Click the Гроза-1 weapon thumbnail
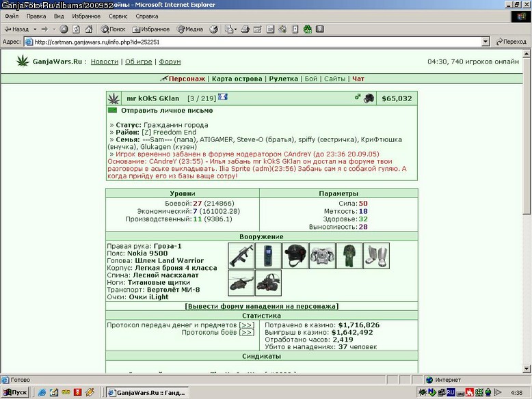 coord(241,256)
